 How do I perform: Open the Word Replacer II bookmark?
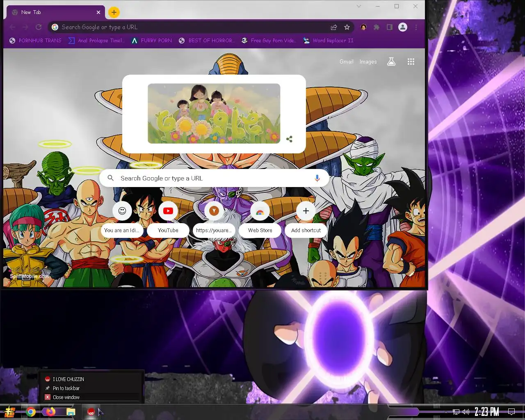click(x=328, y=40)
